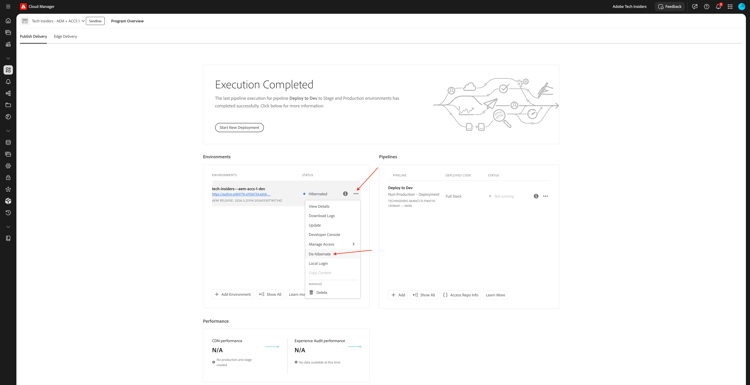The height and width of the screenshot is (385, 750).
Task: Switch to the Edge Delivery tab
Action: click(66, 36)
